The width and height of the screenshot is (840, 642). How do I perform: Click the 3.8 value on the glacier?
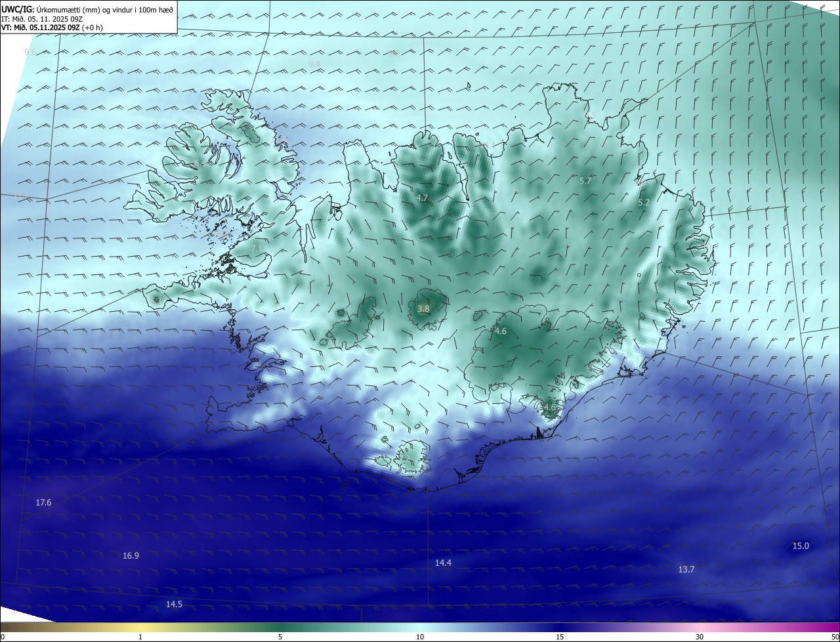(423, 309)
